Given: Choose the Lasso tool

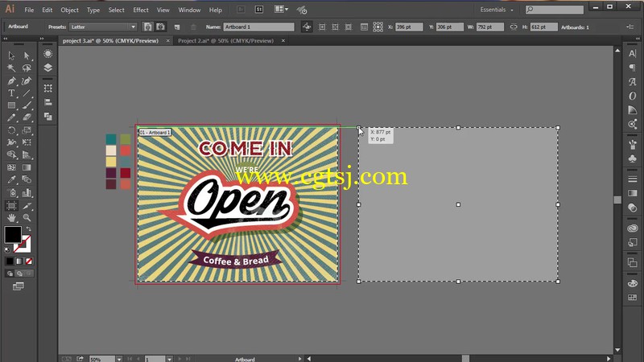Looking at the screenshot, I should 27,68.
